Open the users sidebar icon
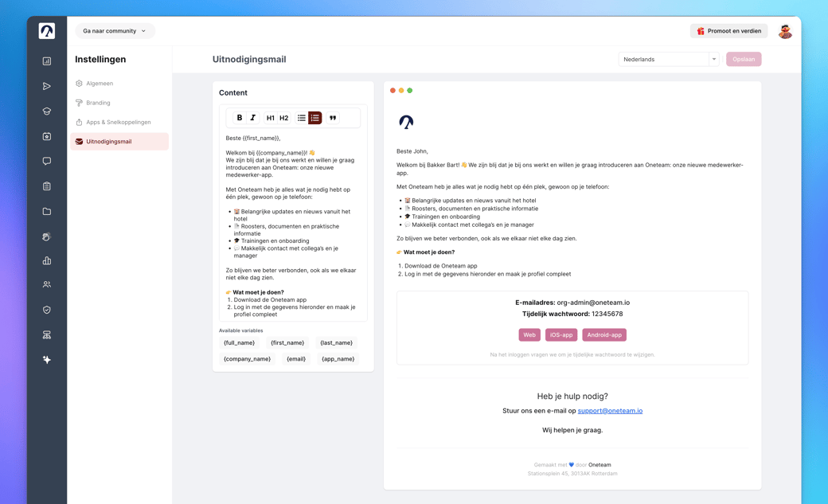The image size is (828, 504). (47, 285)
